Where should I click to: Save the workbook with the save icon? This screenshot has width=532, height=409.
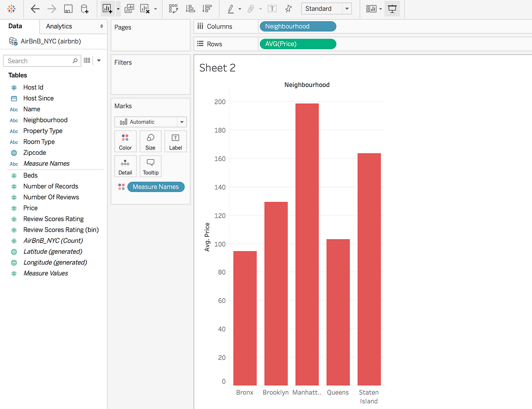pyautogui.click(x=68, y=9)
